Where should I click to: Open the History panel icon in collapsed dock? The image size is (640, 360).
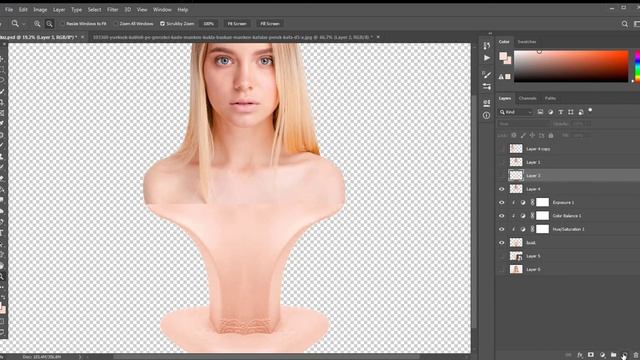pos(487,45)
